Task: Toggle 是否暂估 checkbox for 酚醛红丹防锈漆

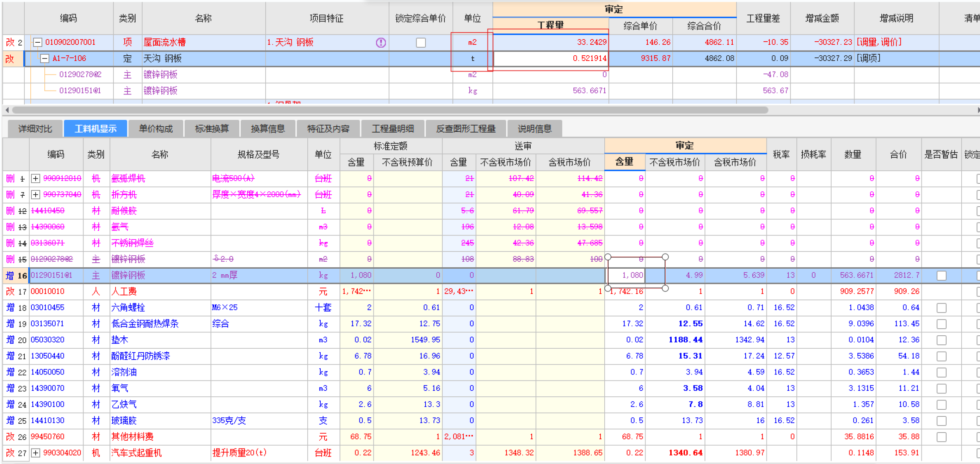Action: tap(941, 356)
